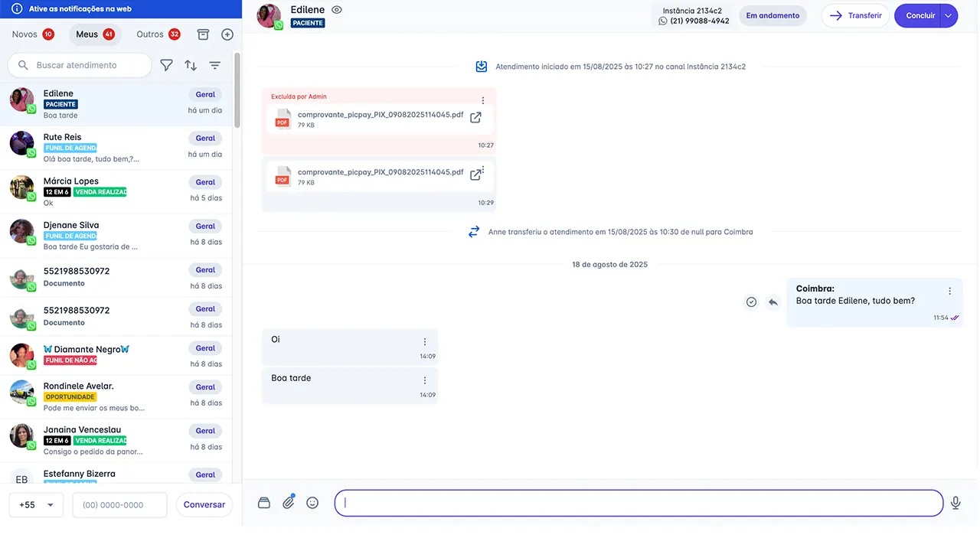Open quick replies drawer icon

click(x=264, y=503)
